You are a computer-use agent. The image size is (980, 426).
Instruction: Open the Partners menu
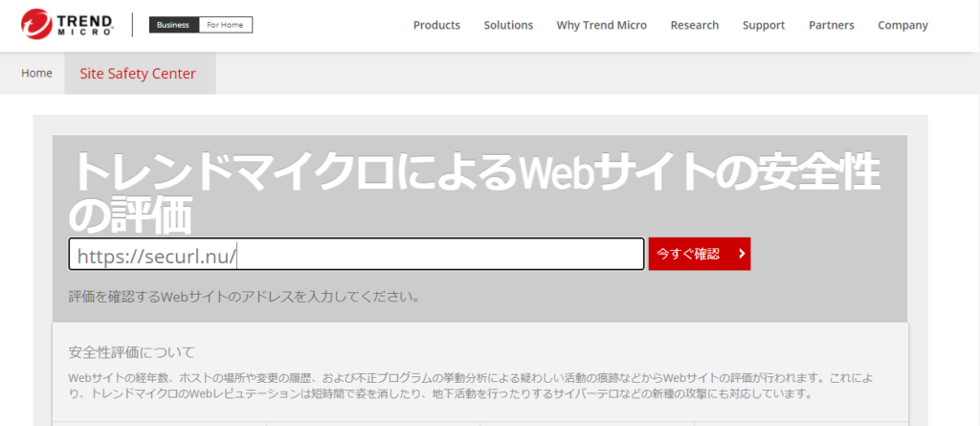[832, 25]
